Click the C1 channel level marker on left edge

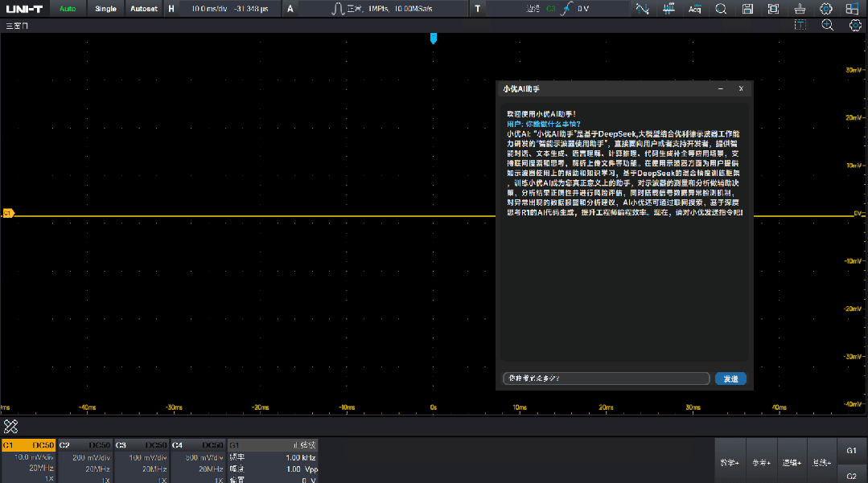pos(8,213)
